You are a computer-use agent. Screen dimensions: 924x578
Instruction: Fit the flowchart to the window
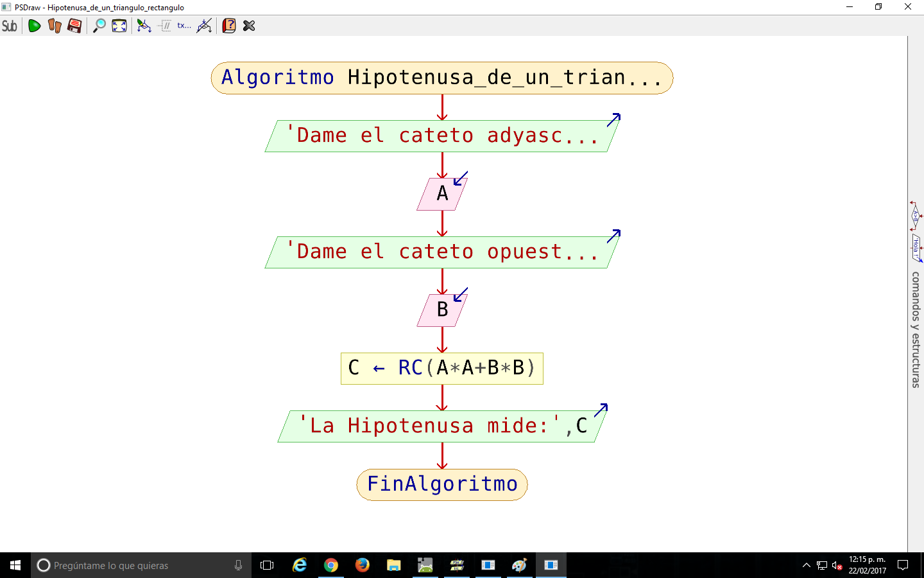pyautogui.click(x=119, y=26)
